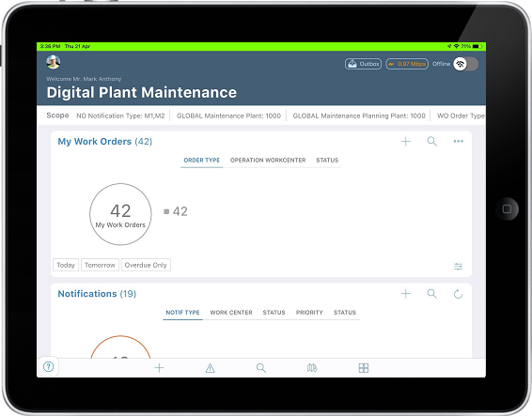Switch to Operation Workcenter tab
This screenshot has height=416, width=532.
point(268,160)
